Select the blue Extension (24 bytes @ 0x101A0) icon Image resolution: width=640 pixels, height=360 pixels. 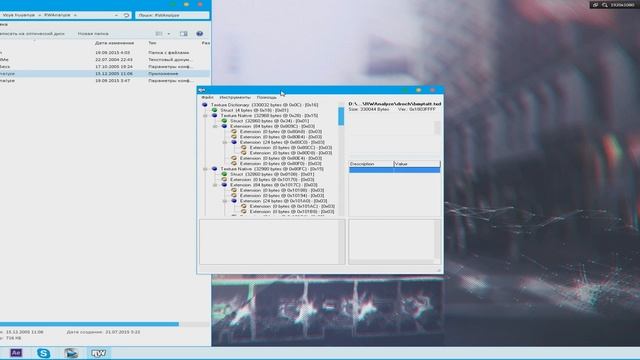pyautogui.click(x=234, y=201)
